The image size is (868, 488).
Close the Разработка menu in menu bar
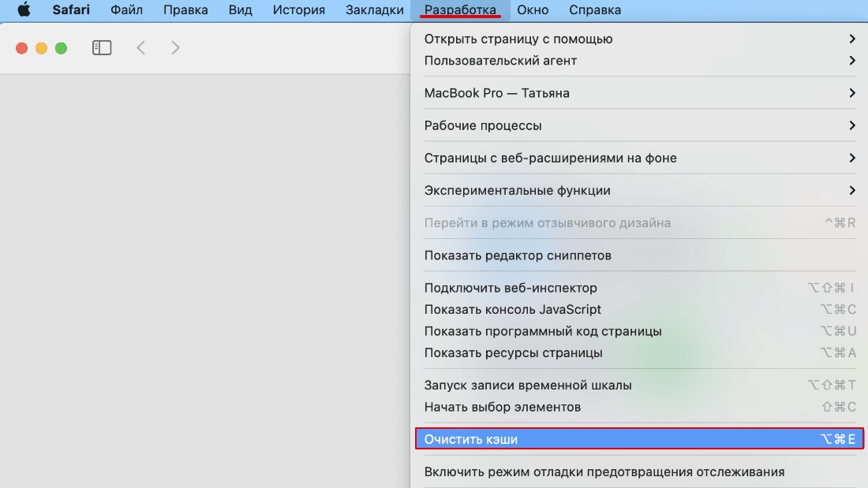pyautogui.click(x=460, y=10)
